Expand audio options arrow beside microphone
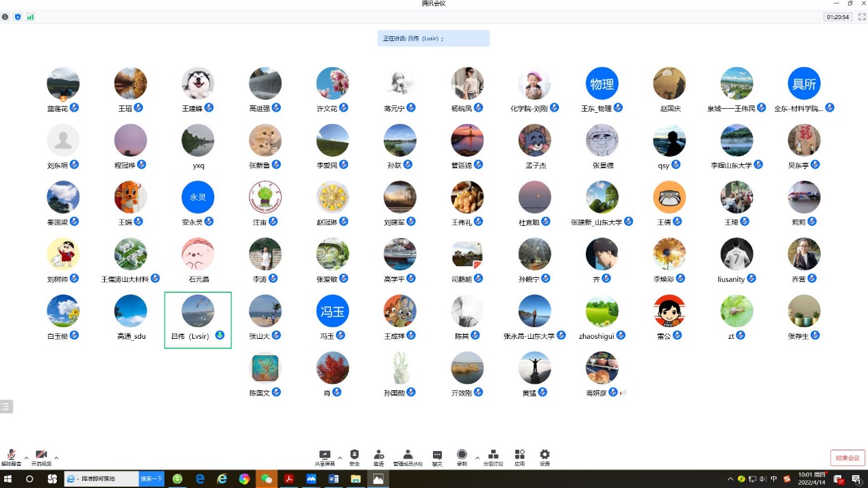This screenshot has height=488, width=868. (x=26, y=457)
